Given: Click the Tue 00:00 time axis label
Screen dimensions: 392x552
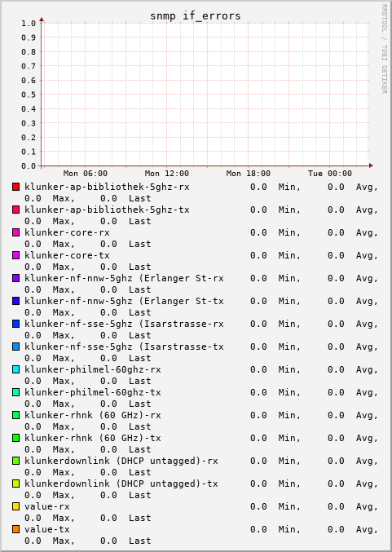Looking at the screenshot, I should point(330,173).
